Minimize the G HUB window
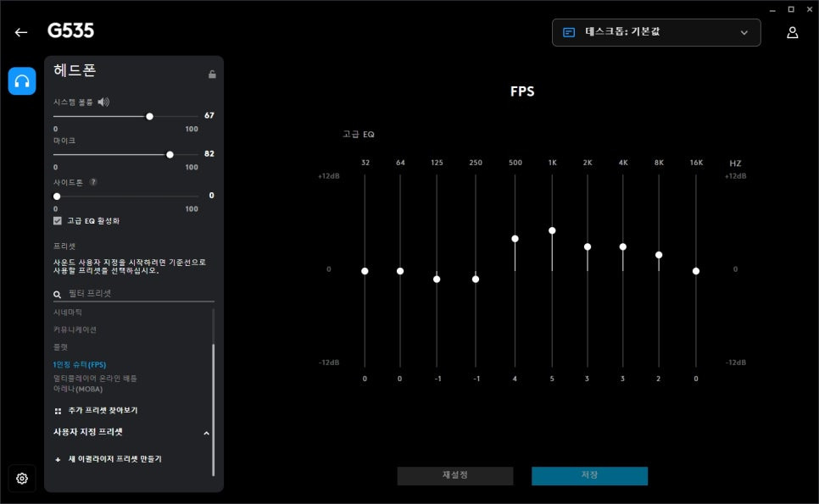Viewport: 819px width, 504px height. coord(772,10)
